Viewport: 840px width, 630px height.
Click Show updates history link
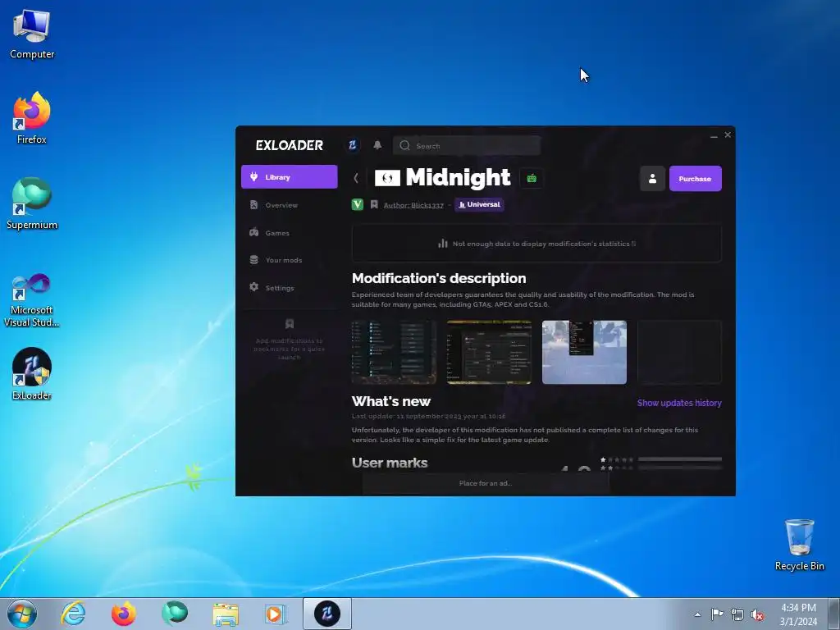pos(679,403)
